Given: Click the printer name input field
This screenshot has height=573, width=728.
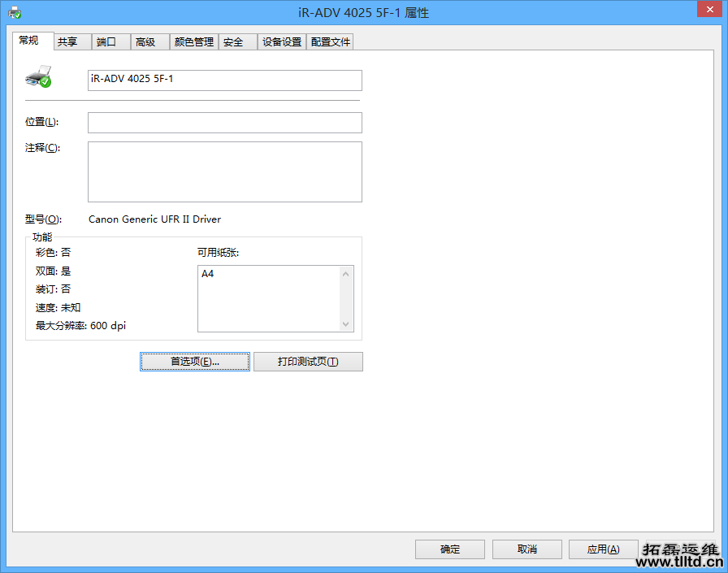Looking at the screenshot, I should click(224, 80).
